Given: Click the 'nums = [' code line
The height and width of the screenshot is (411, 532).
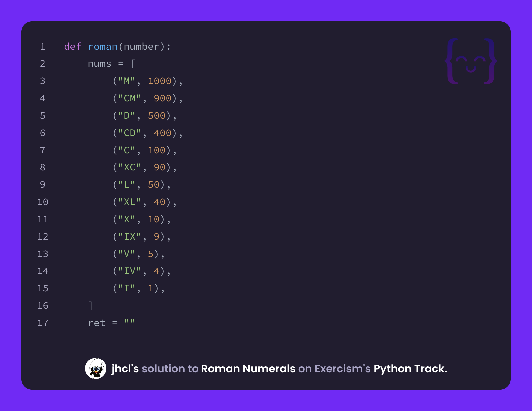Looking at the screenshot, I should pos(111,64).
